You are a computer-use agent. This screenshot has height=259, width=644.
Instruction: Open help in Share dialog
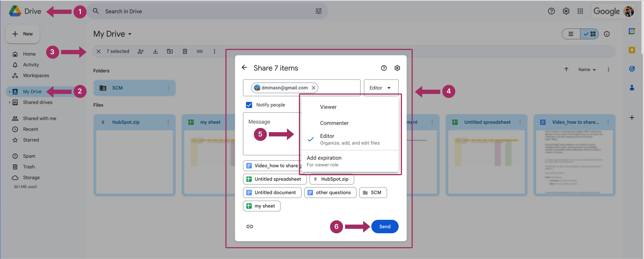pyautogui.click(x=384, y=68)
